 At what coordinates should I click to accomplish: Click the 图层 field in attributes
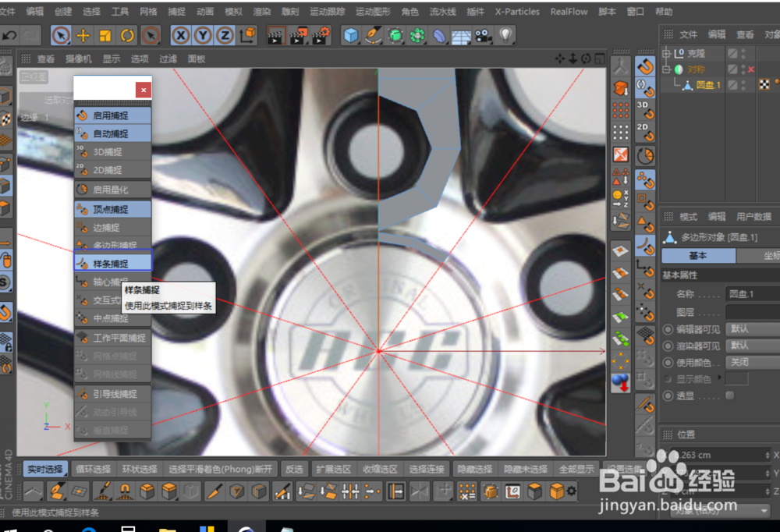pos(753,312)
